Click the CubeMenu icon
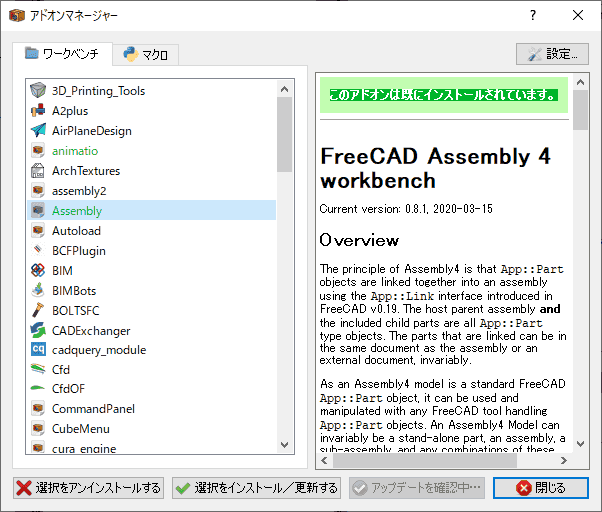Image resolution: width=602 pixels, height=512 pixels. (x=38, y=428)
